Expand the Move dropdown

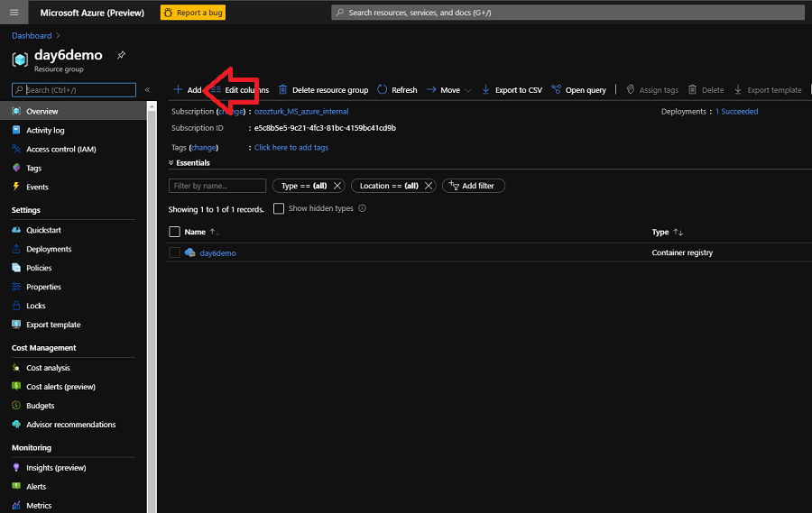(x=467, y=90)
